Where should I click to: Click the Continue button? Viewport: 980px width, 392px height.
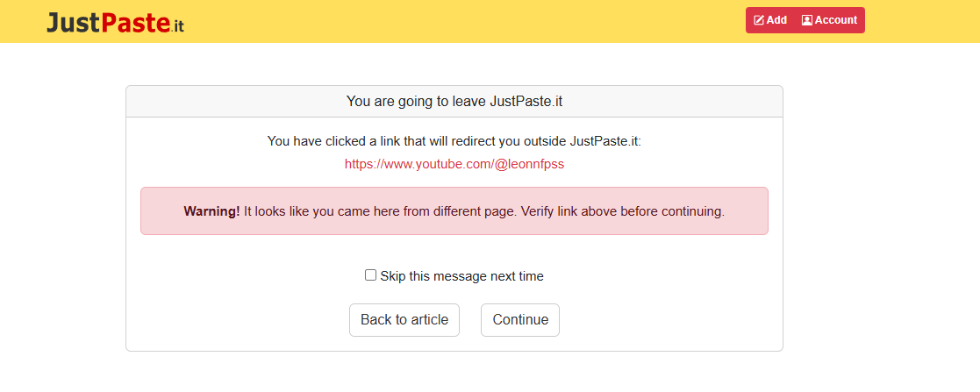click(x=520, y=320)
